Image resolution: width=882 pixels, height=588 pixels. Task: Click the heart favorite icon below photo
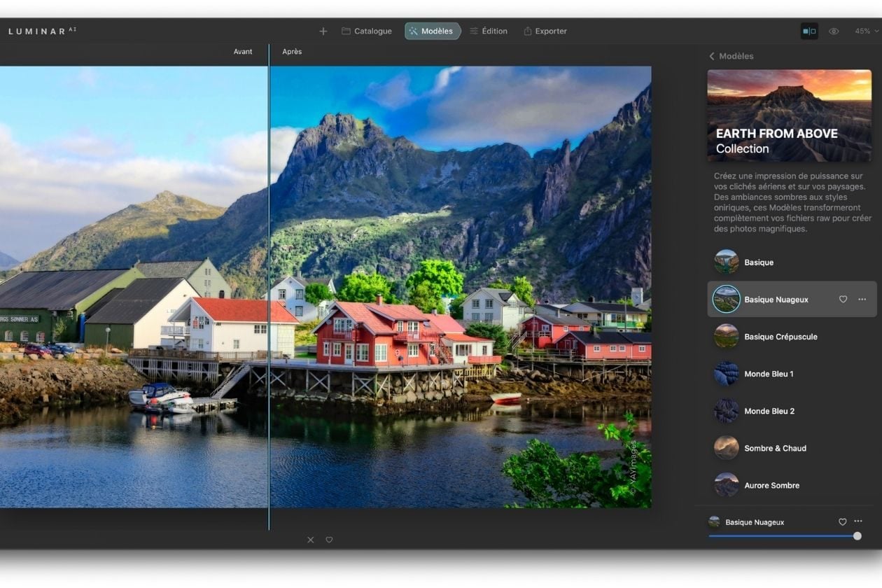329,540
